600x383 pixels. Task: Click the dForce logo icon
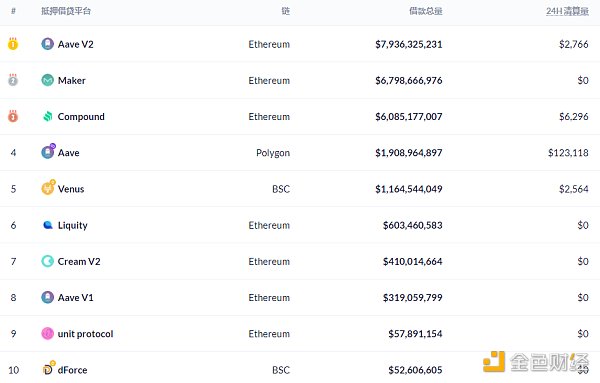pos(48,368)
